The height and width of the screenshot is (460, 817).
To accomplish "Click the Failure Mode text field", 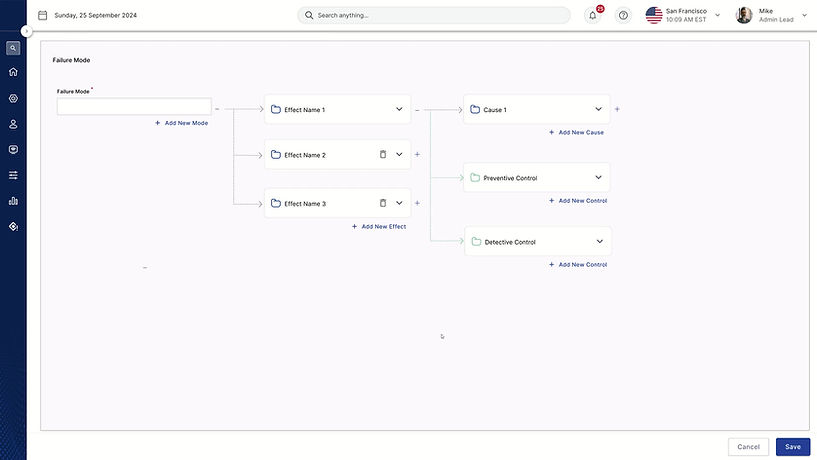I will pos(134,106).
